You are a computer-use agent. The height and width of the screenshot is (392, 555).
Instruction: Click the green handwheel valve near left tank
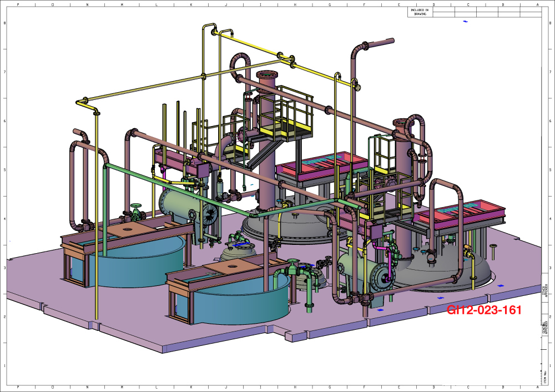[x=136, y=210]
